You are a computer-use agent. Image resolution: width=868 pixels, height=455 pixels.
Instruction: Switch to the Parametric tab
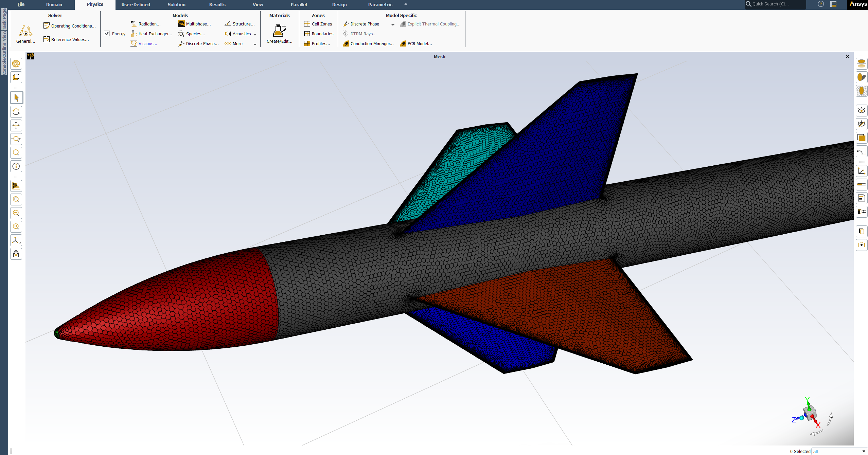coord(380,4)
